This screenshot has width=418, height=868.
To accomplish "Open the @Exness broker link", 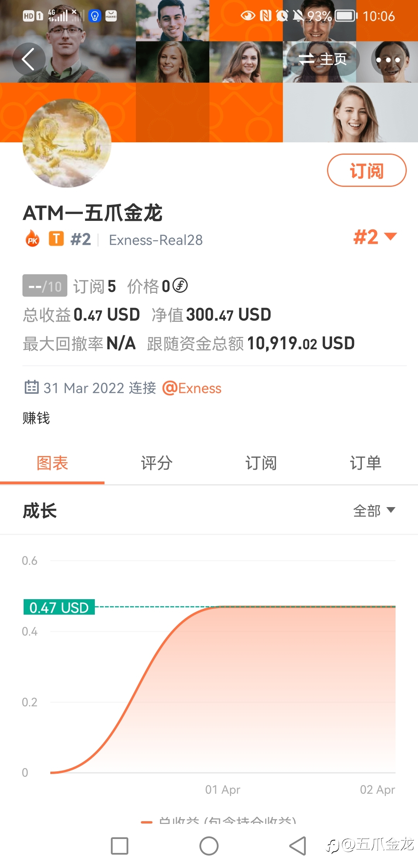I will [192, 388].
